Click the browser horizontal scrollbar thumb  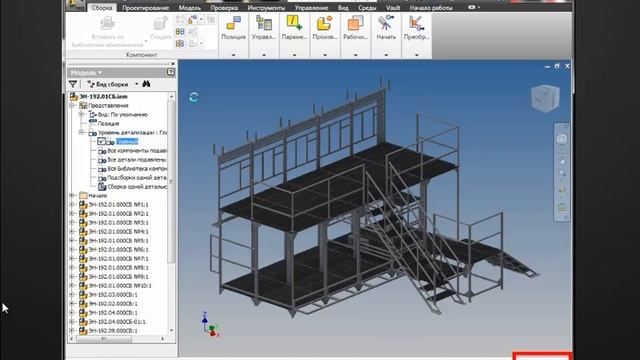coord(104,339)
